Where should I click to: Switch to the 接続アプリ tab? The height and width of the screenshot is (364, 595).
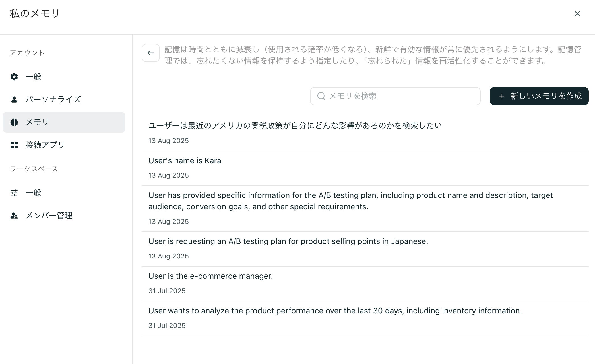[x=45, y=145]
